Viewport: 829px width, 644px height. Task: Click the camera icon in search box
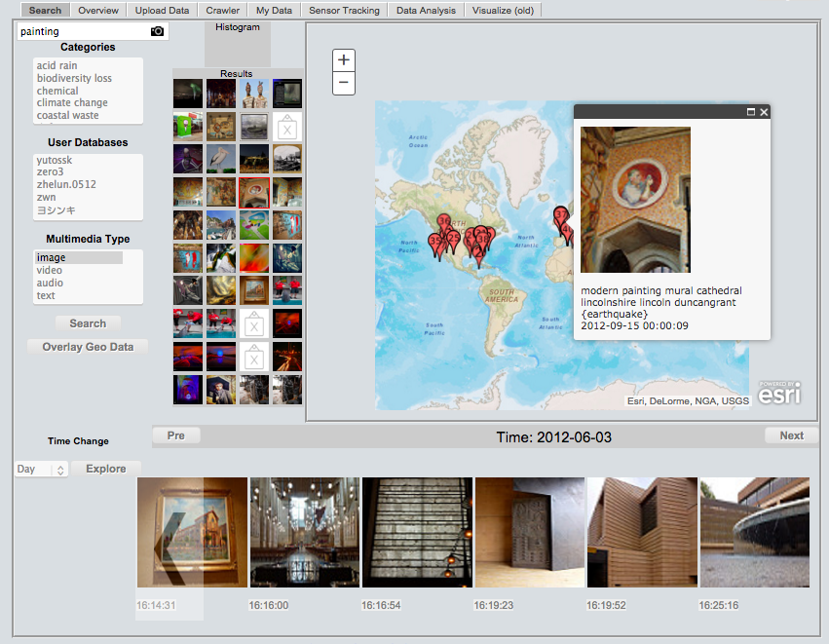click(158, 31)
